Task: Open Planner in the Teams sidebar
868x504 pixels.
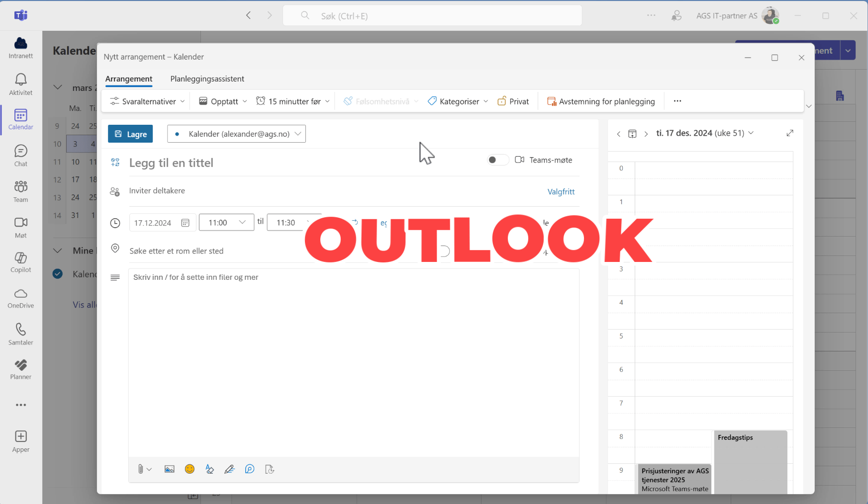Action: [21, 369]
